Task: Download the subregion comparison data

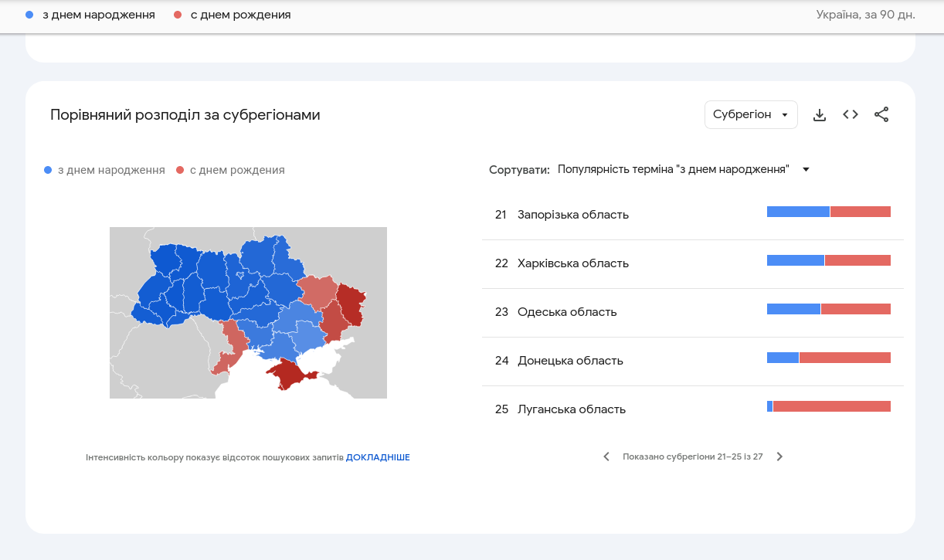Action: (x=820, y=115)
